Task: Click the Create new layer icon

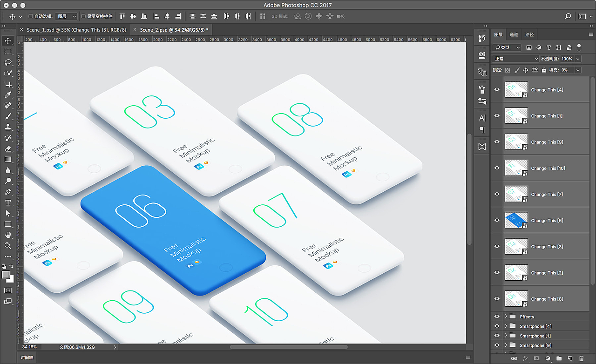Action: click(x=570, y=358)
